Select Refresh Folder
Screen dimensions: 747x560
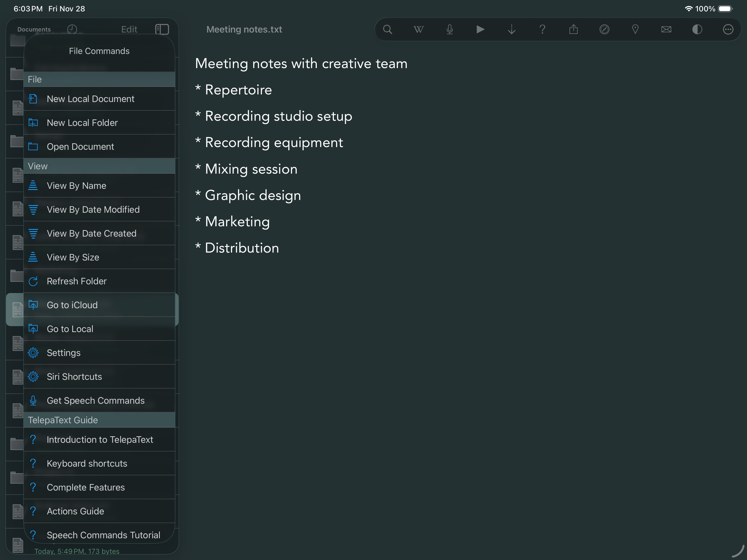99,281
